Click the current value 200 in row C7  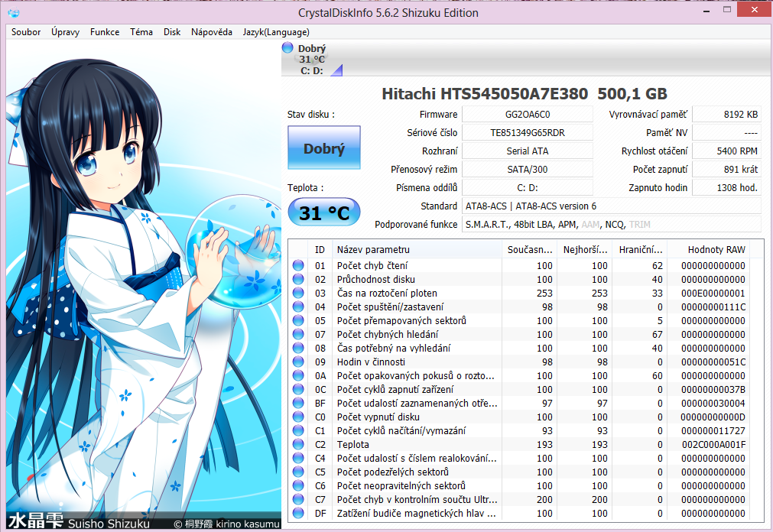[x=544, y=499]
